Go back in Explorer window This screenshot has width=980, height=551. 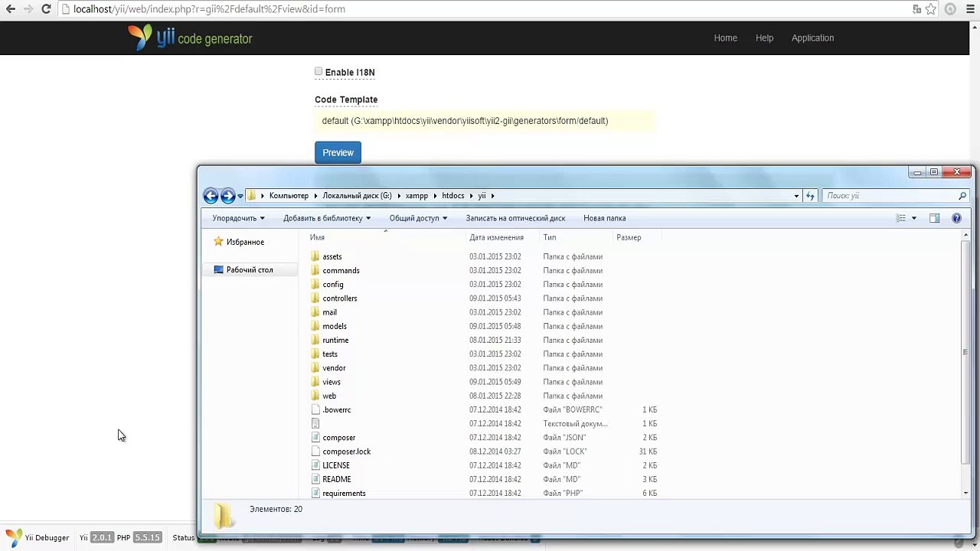[211, 196]
